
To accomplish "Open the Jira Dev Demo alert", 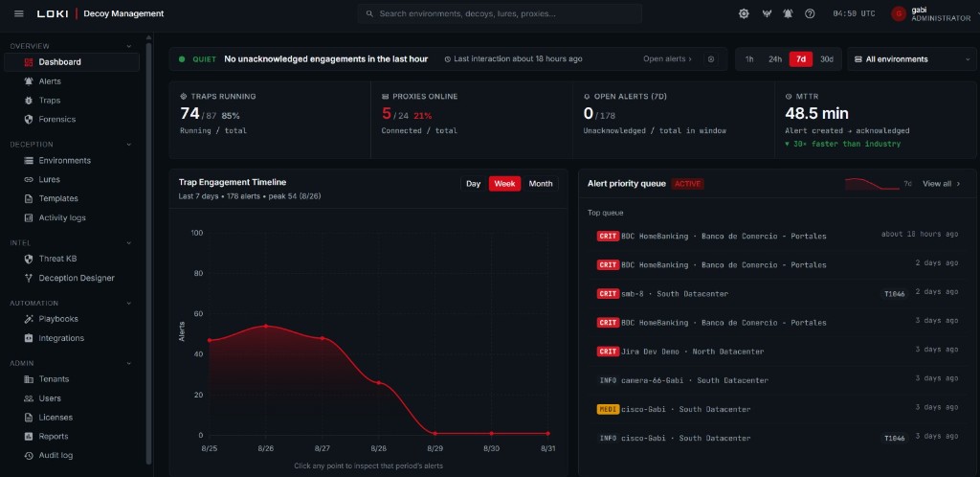I will (x=777, y=352).
